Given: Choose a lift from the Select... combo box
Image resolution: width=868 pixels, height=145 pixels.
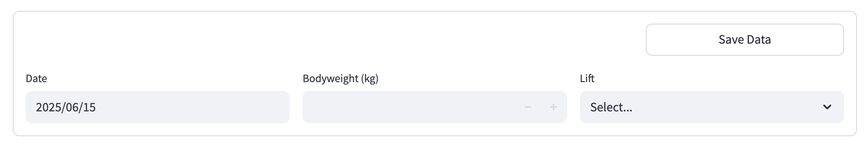Looking at the screenshot, I should (712, 107).
